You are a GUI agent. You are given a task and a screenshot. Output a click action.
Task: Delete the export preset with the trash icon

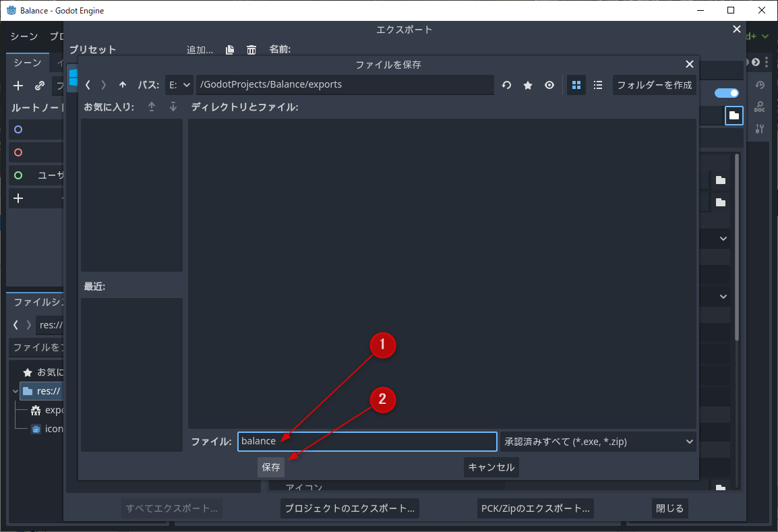[251, 49]
